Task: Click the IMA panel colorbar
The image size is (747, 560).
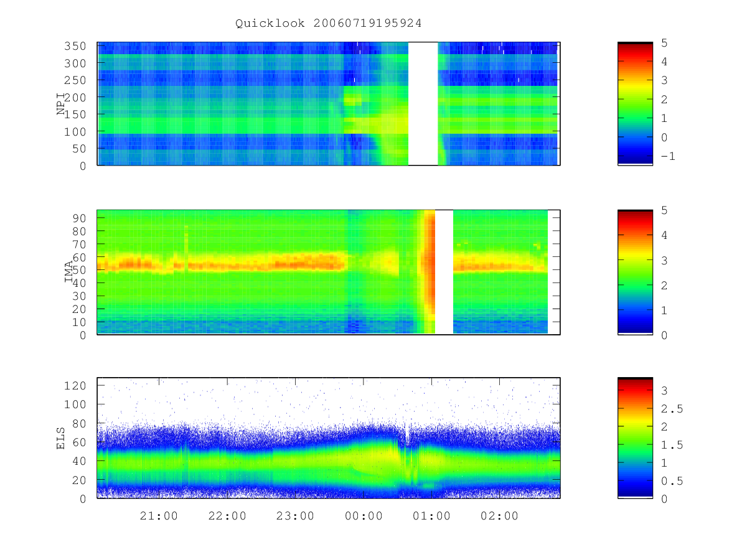Action: coord(635,273)
